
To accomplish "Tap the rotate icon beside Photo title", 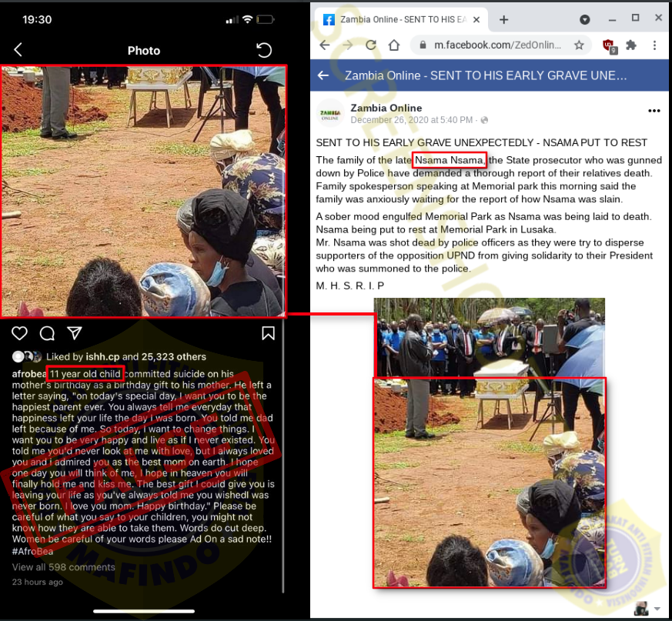I will pos(264,50).
